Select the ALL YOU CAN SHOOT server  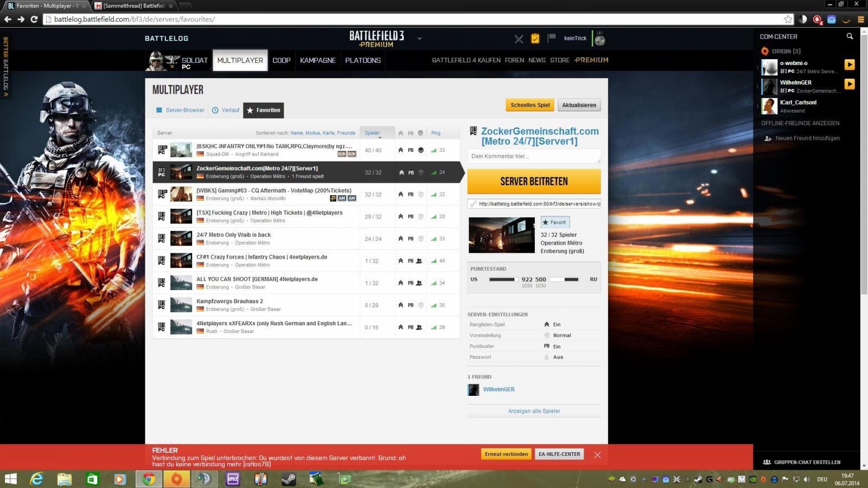click(306, 283)
